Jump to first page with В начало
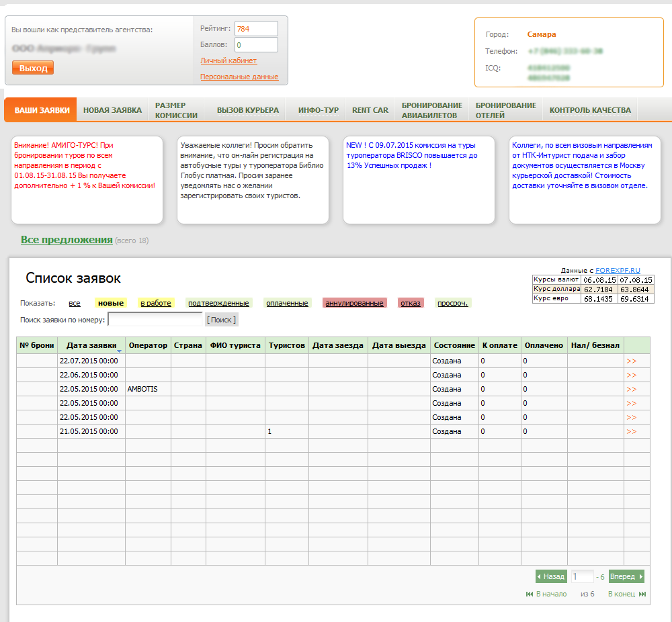This screenshot has height=622, width=672. coord(546,594)
